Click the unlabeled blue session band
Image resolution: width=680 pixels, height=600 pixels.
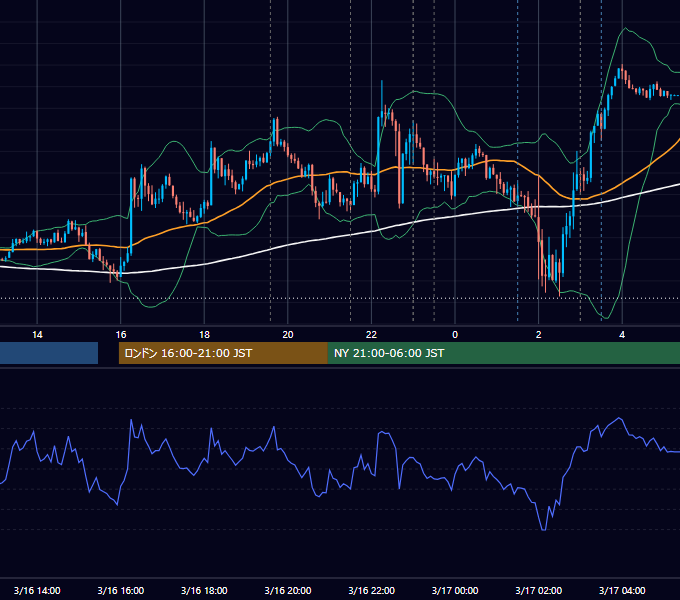pyautogui.click(x=49, y=353)
